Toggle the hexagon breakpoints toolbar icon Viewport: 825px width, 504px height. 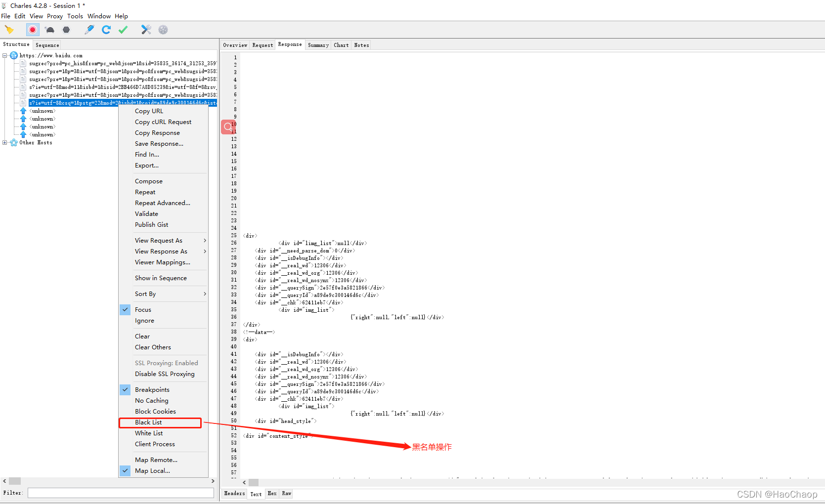click(66, 30)
